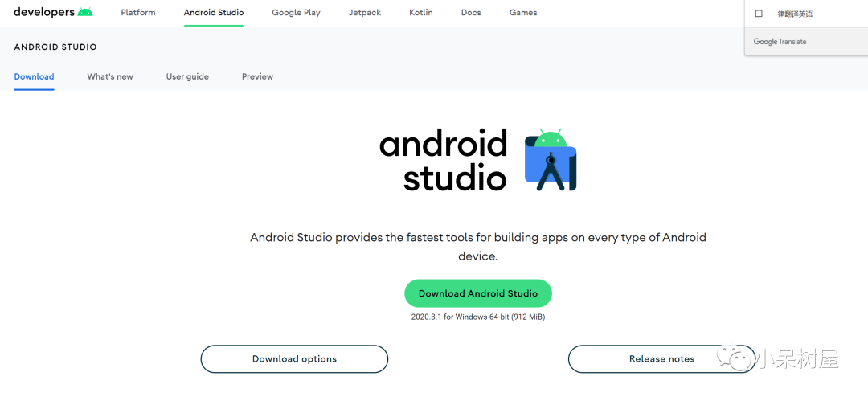Switch to the What's new tab
Image resolution: width=868 pixels, height=397 pixels.
pos(110,76)
